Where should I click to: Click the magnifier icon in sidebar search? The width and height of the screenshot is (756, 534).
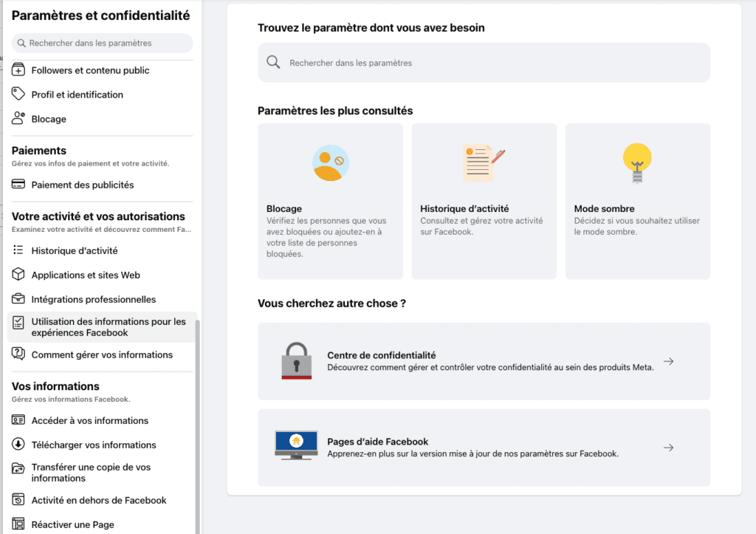(x=21, y=43)
